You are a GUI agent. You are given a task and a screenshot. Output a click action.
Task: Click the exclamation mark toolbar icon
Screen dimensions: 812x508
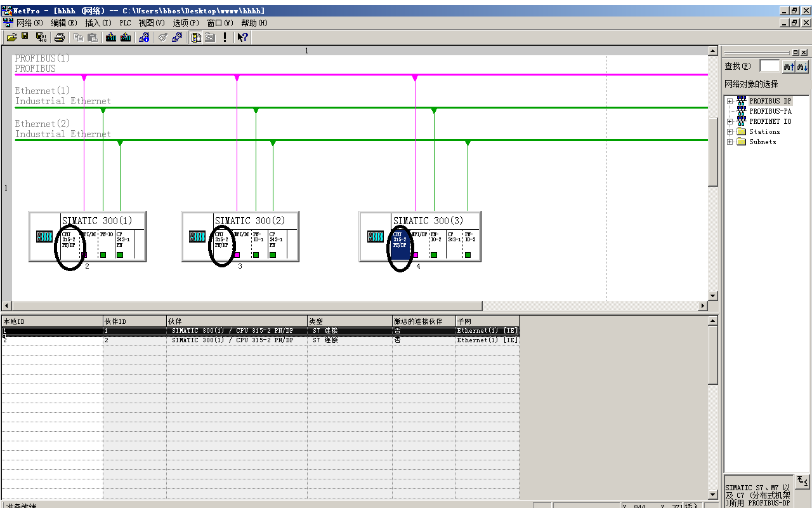225,37
